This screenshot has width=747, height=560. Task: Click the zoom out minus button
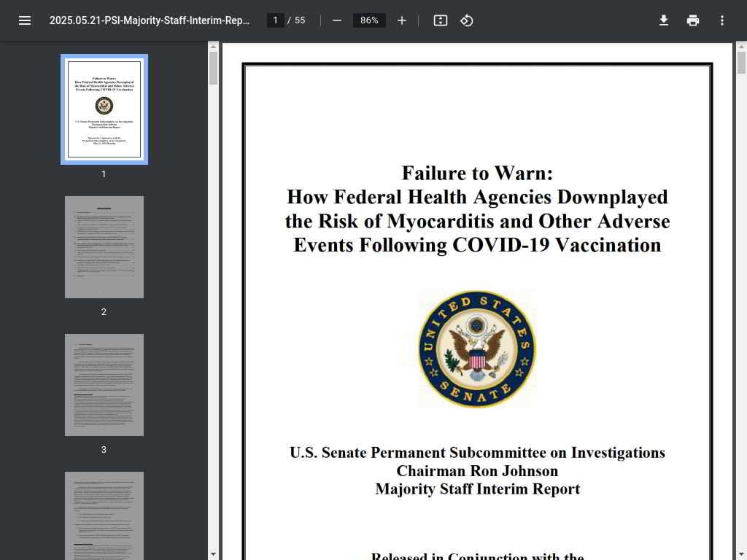pyautogui.click(x=337, y=20)
